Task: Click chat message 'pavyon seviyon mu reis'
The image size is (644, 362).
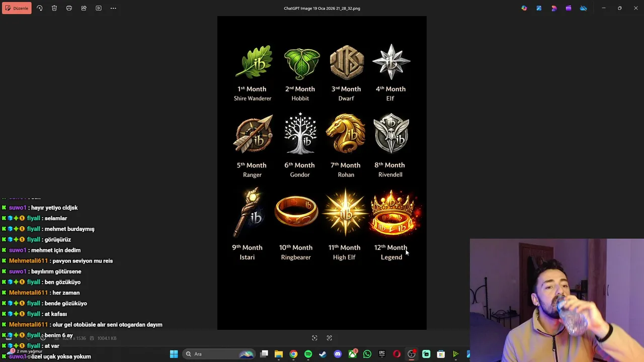Action: point(83,261)
